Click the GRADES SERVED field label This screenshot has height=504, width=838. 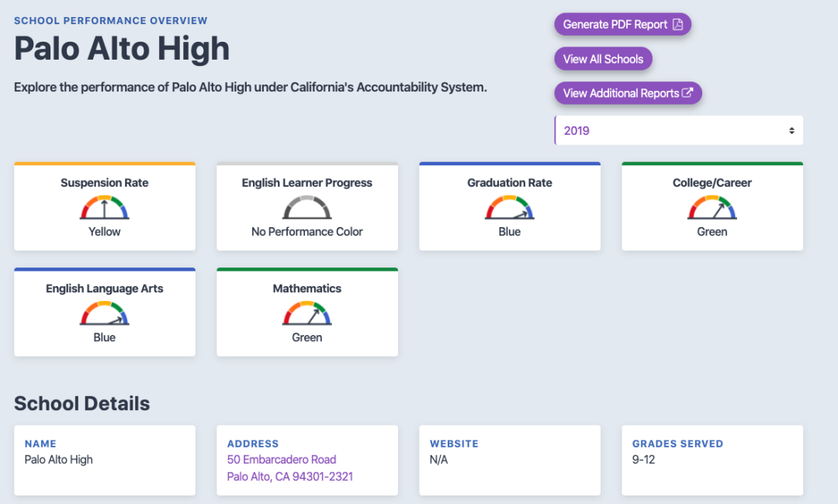click(x=677, y=444)
